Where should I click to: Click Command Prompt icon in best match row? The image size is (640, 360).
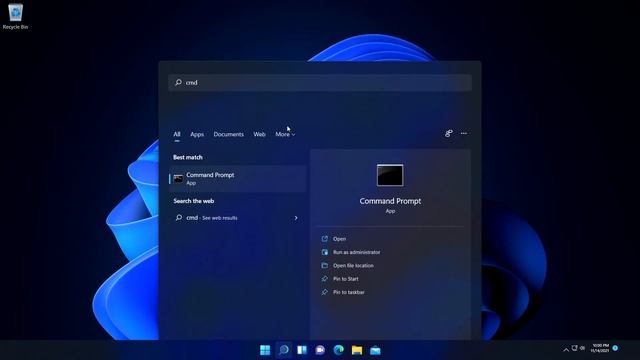pyautogui.click(x=178, y=179)
